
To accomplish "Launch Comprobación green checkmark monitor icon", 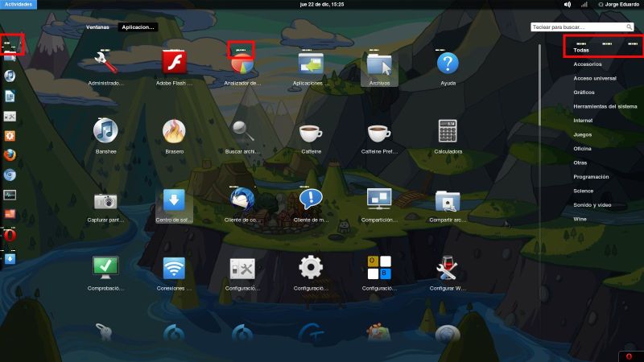I will [105, 268].
